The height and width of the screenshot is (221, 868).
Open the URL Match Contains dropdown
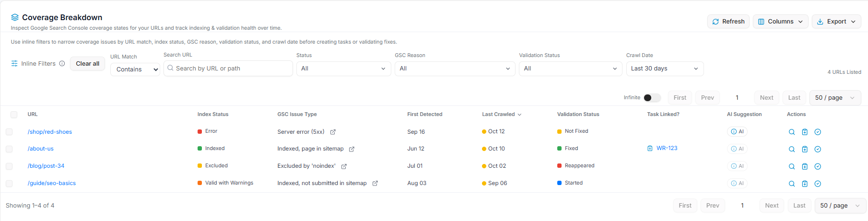pos(135,70)
